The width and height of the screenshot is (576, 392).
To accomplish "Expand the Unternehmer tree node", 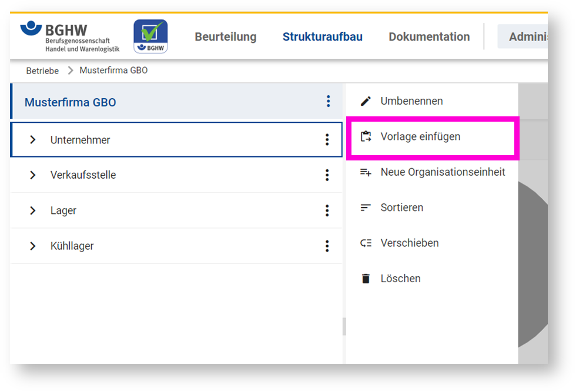I will [33, 140].
